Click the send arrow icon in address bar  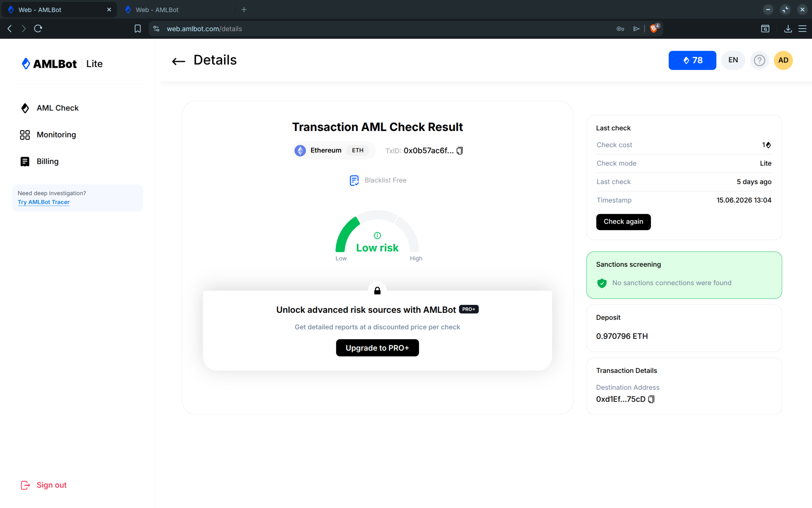coord(636,29)
